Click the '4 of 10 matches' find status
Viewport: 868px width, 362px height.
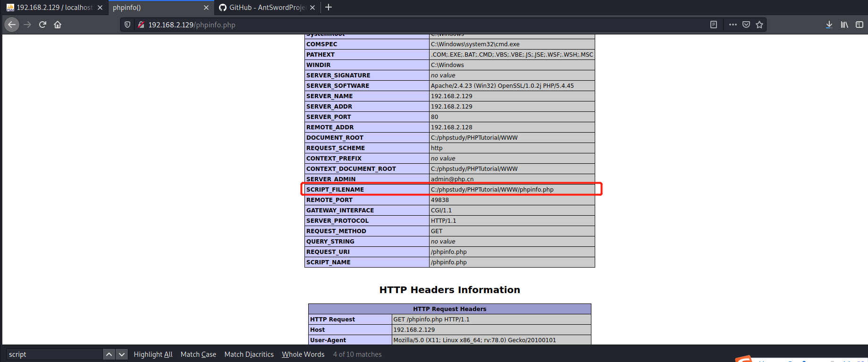[x=357, y=354]
